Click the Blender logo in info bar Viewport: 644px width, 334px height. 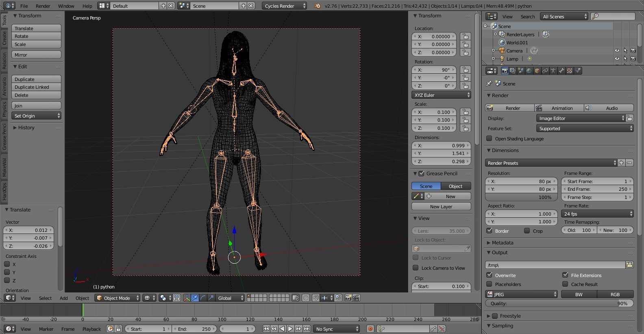(318, 6)
